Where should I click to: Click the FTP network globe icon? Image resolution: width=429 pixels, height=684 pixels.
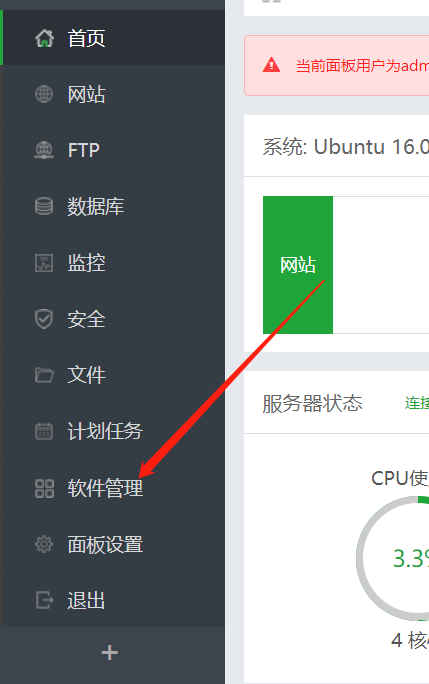pos(44,150)
